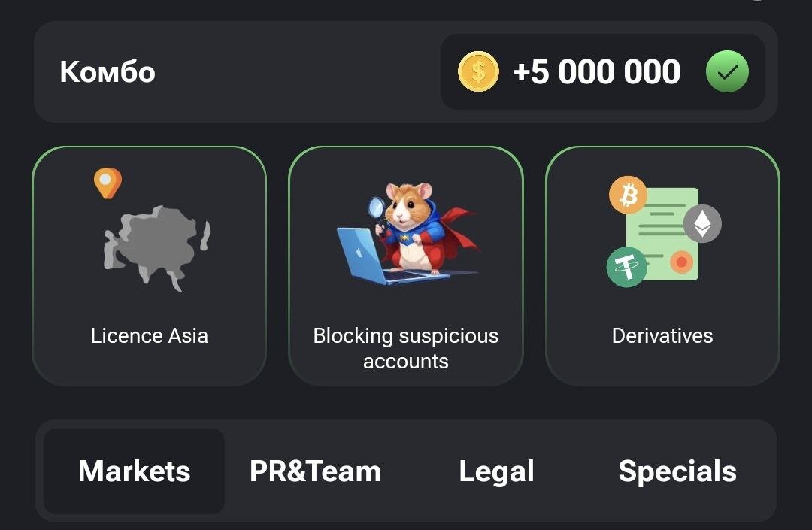812x530 pixels.
Task: Click the green checkmark combo badge
Action: [x=727, y=71]
